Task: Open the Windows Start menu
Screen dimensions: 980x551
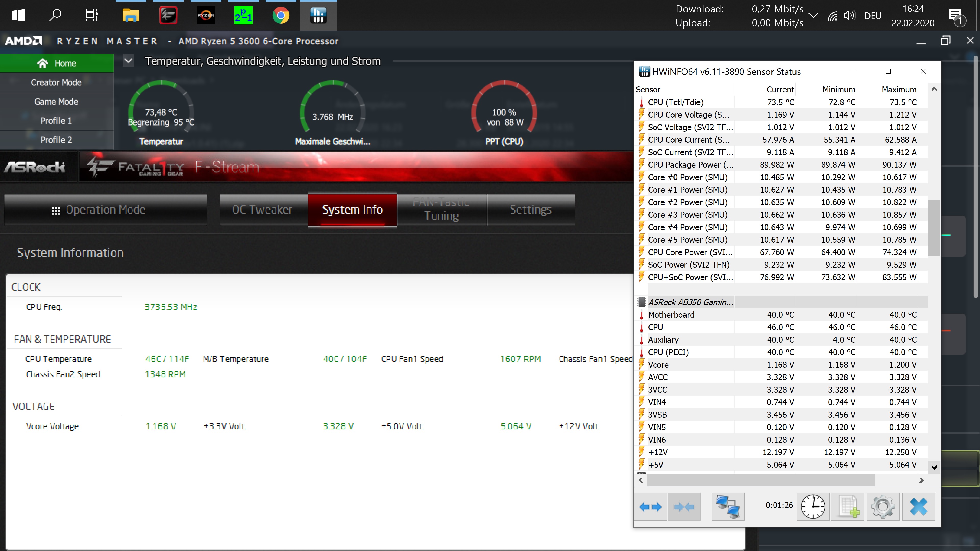Action: point(18,15)
